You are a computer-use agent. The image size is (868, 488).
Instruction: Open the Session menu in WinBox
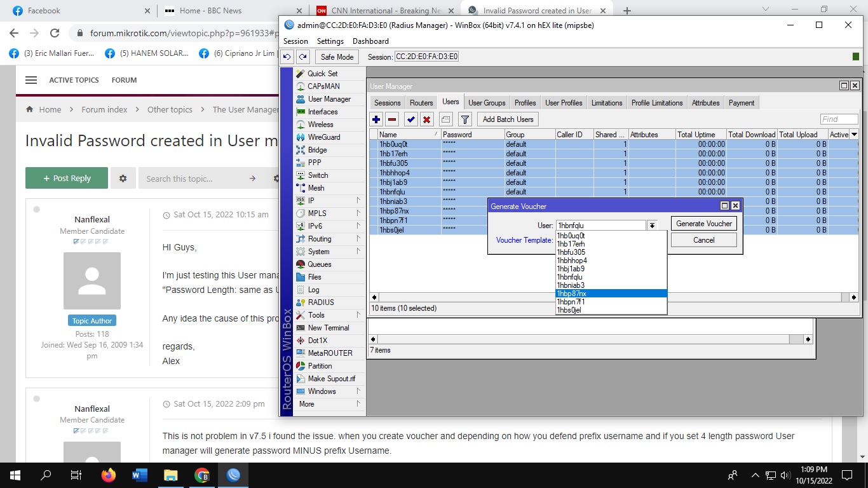pos(295,41)
